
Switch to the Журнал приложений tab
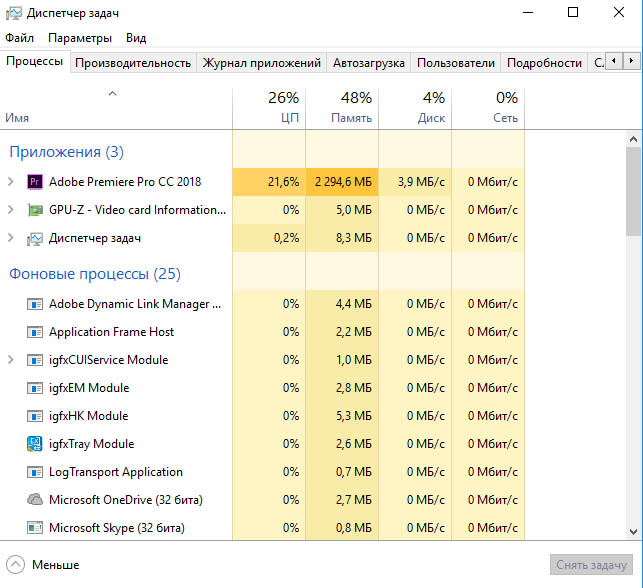point(262,63)
